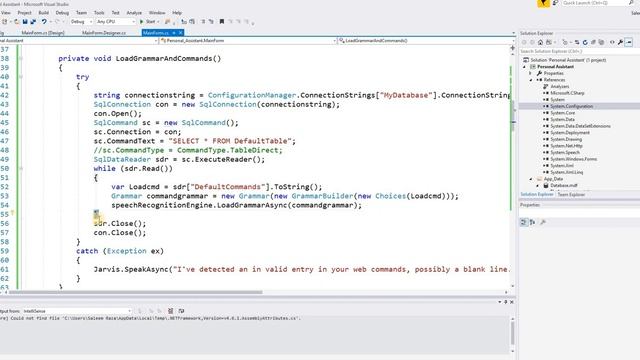Collapse the App_Data folder
The image size is (640, 360).
(531, 179)
